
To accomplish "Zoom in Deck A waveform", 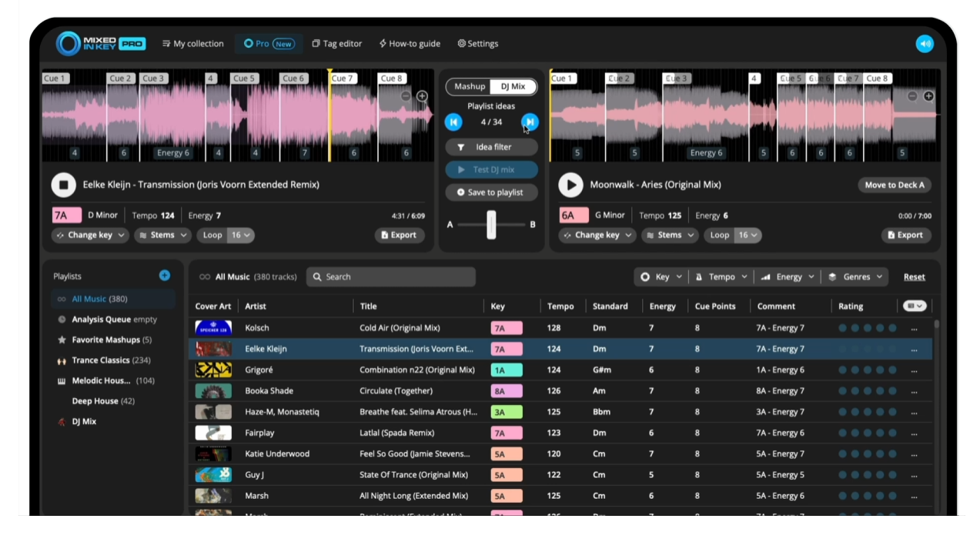I will pyautogui.click(x=422, y=96).
